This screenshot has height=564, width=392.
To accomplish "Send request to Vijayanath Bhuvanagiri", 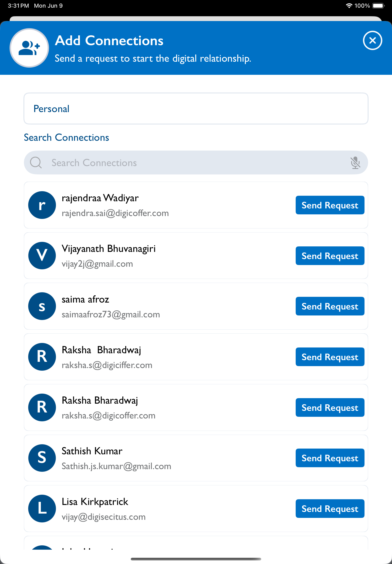I will [x=330, y=256].
